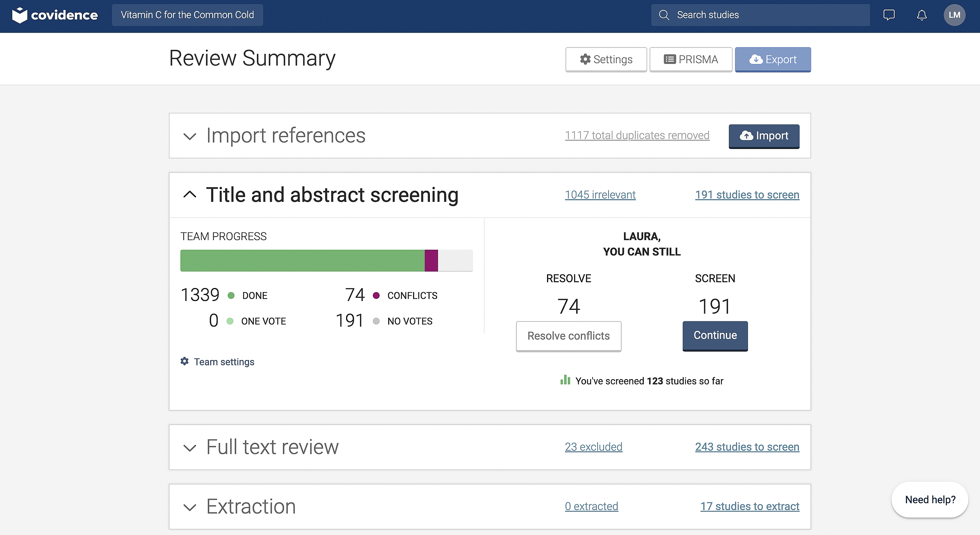
Task: Click the Covidence logo icon
Action: pyautogui.click(x=20, y=15)
